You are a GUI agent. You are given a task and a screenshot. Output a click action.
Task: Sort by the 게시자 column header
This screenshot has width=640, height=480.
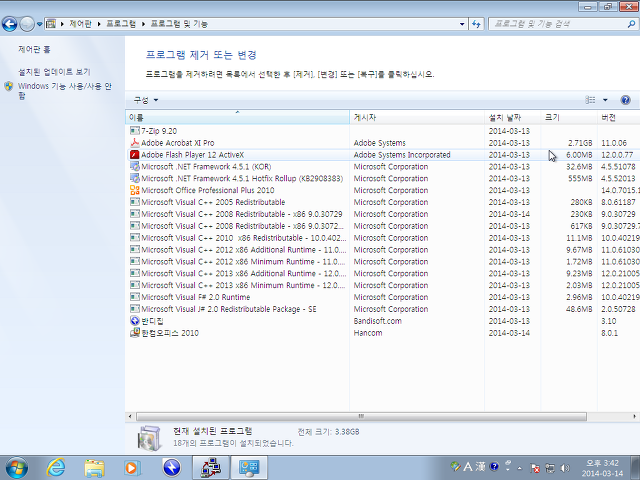417,118
